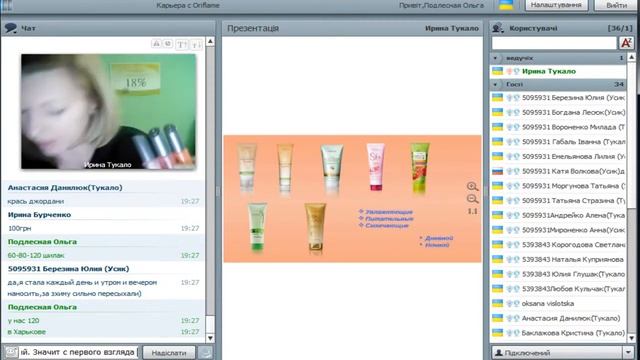Click the users list scroll down arrow
The height and width of the screenshot is (360, 640).
pos(631,338)
